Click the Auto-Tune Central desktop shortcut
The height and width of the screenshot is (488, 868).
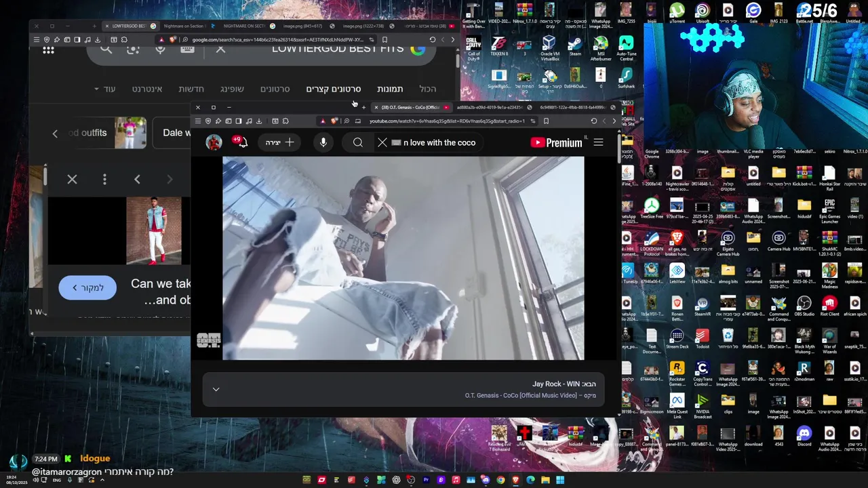coord(626,48)
